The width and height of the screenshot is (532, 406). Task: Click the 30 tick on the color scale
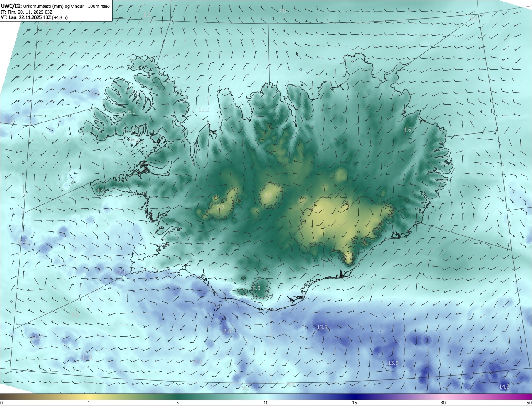click(x=443, y=403)
